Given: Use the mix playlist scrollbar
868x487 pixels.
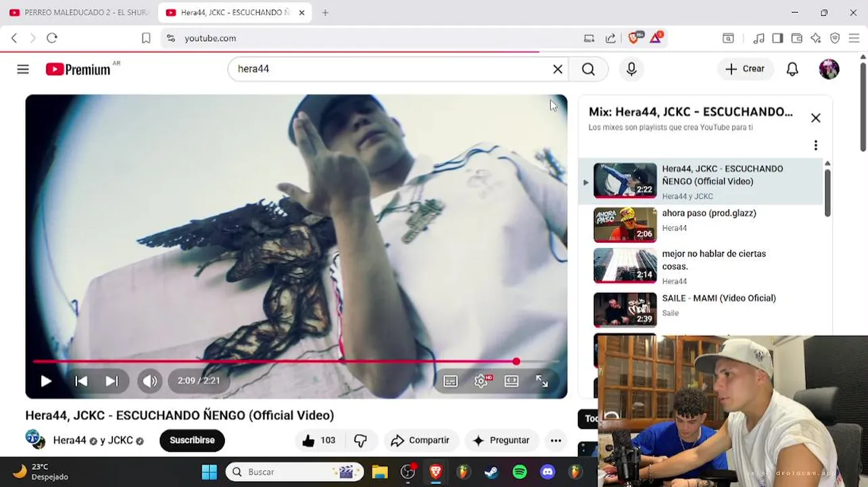Looking at the screenshot, I should coord(827,193).
